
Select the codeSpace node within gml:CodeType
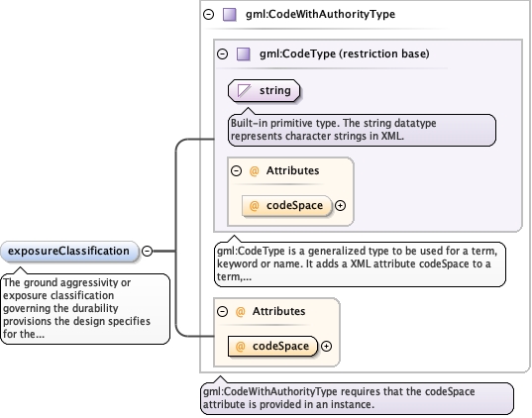click(x=286, y=206)
